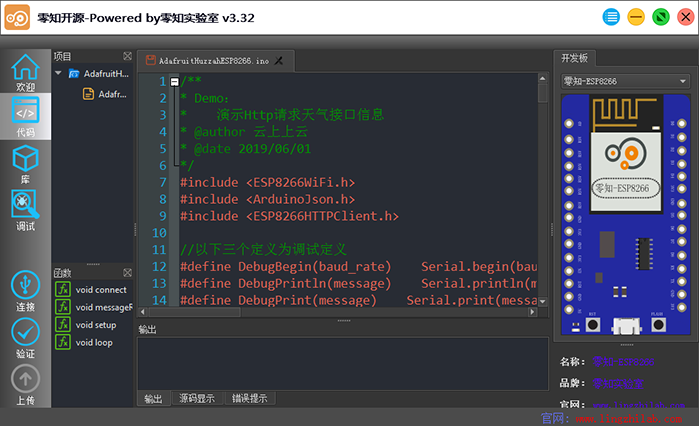The height and width of the screenshot is (426, 699).
Task: Select the AdafruitHuzzahESP8266.ino editor tab
Action: [214, 61]
